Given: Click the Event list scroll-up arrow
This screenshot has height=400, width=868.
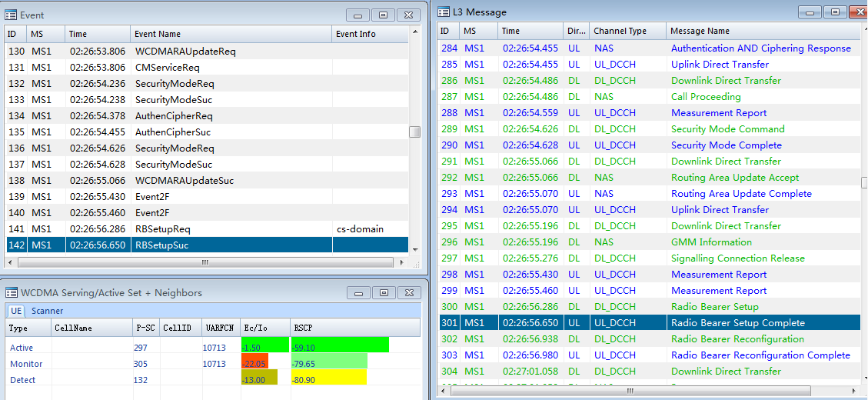Looking at the screenshot, I should [x=414, y=31].
